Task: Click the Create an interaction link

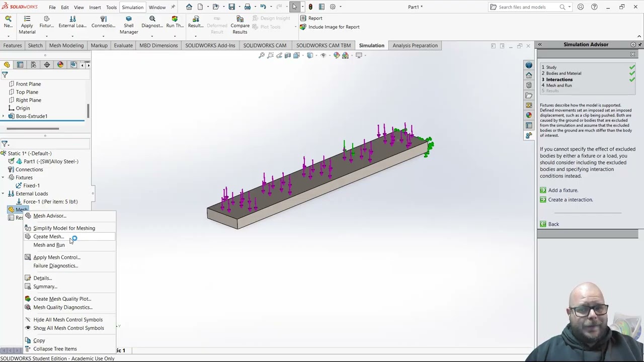Action: (x=571, y=200)
